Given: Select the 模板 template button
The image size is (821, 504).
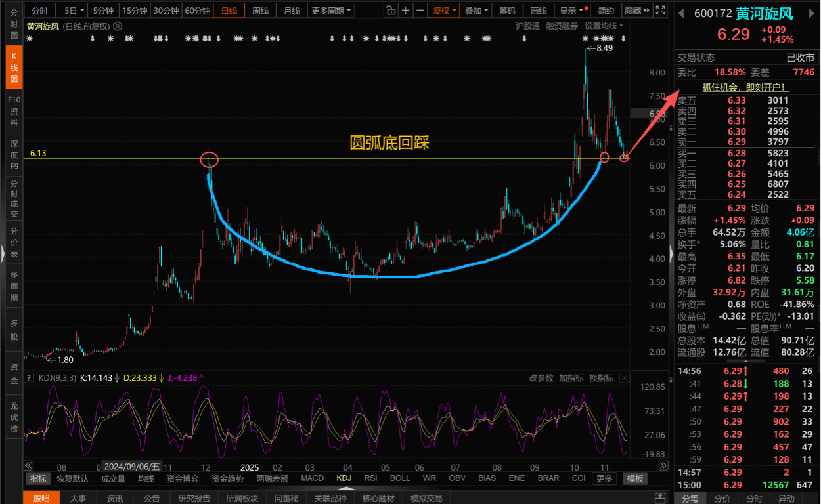Looking at the screenshot, I should point(635,478).
